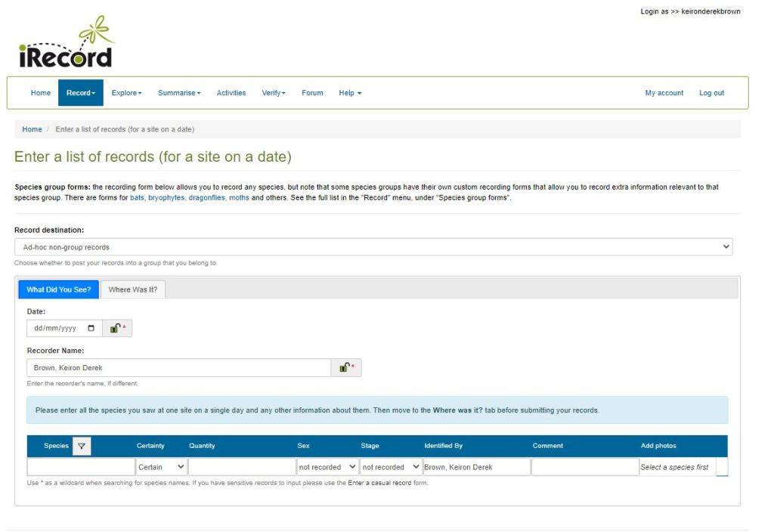
Task: Click Home in the breadcrumb
Action: point(32,129)
